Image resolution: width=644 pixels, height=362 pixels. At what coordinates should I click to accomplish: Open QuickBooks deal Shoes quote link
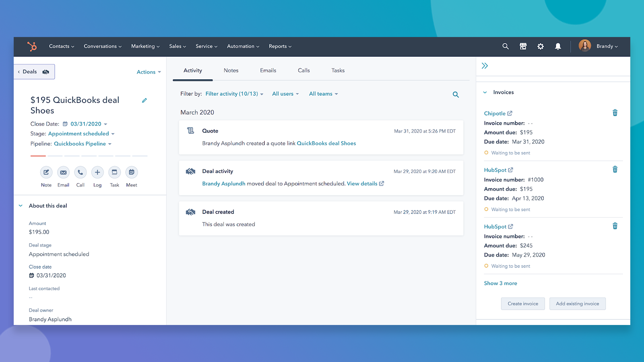[x=326, y=143]
